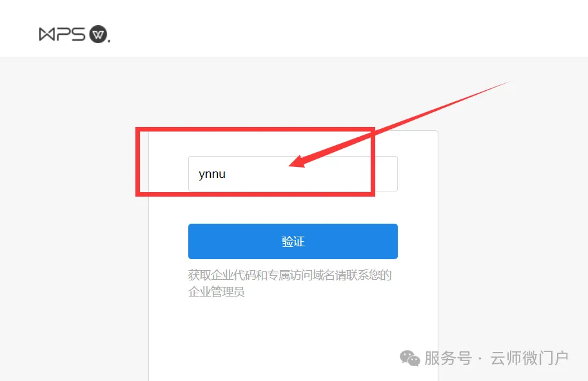Place cursor on the 'ynnu' text

212,174
